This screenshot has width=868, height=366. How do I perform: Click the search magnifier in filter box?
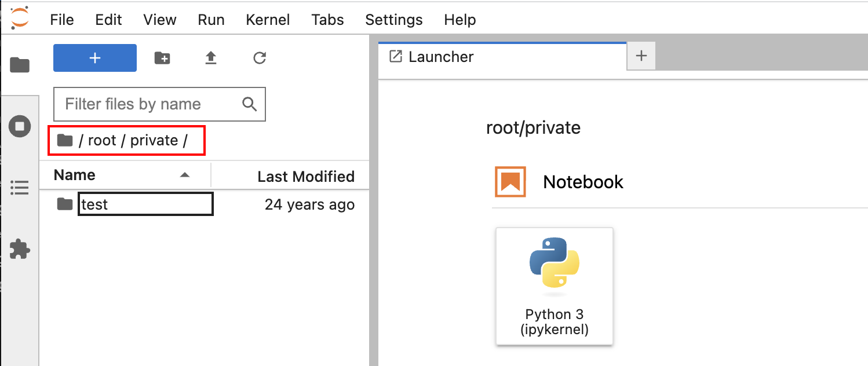coord(249,104)
